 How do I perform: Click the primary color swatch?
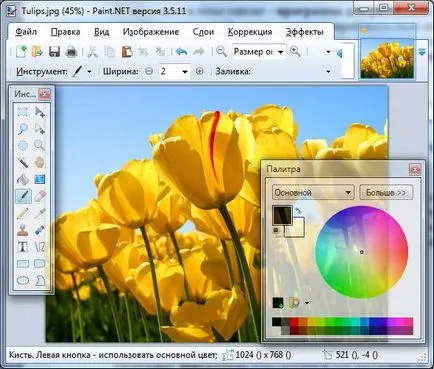[x=282, y=215]
